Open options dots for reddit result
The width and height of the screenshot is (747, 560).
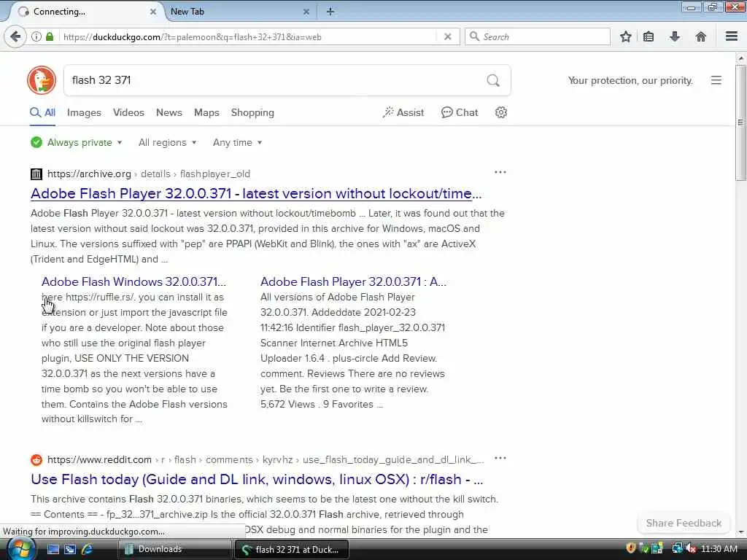pyautogui.click(x=500, y=458)
